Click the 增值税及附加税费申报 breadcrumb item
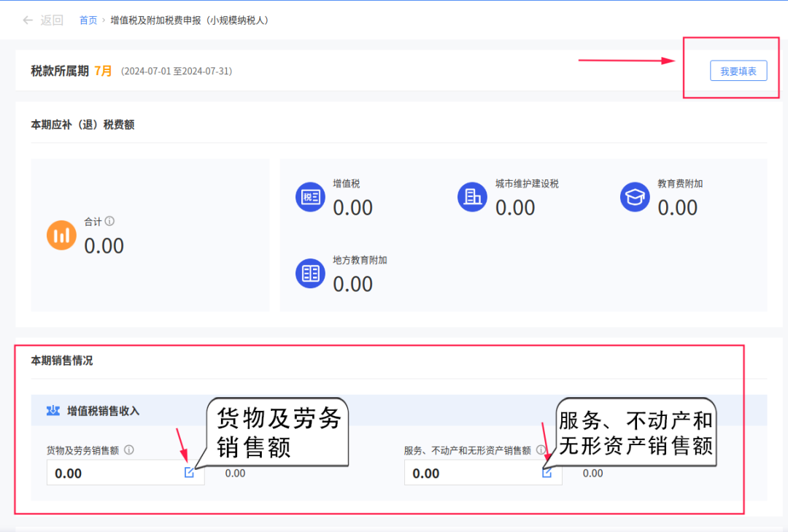788x532 pixels. click(x=190, y=20)
